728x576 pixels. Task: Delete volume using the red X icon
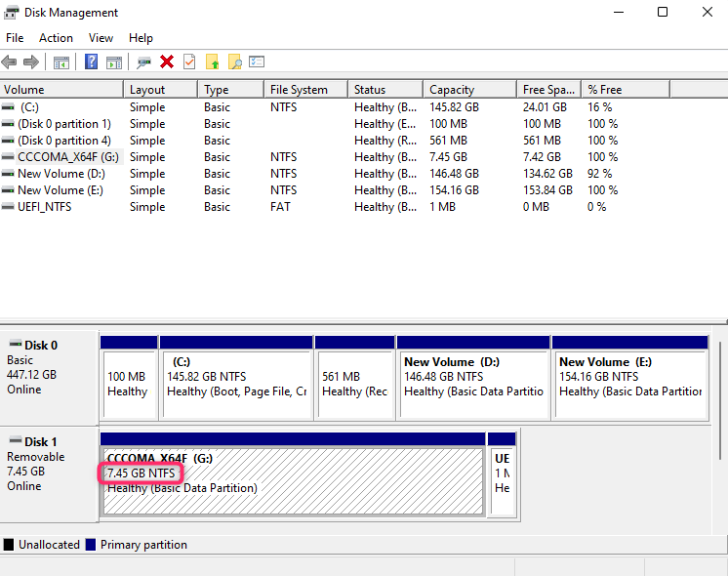[167, 62]
